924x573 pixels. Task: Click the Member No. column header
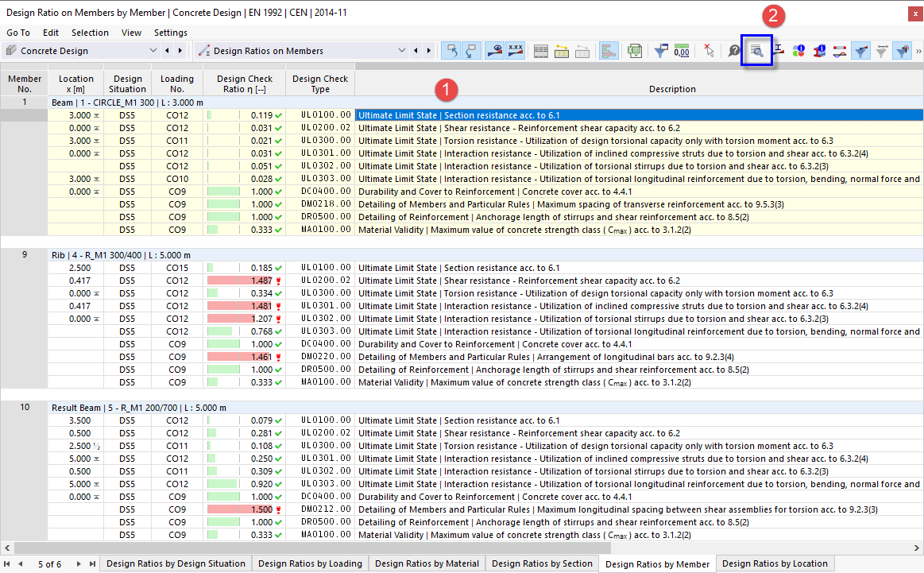click(25, 83)
